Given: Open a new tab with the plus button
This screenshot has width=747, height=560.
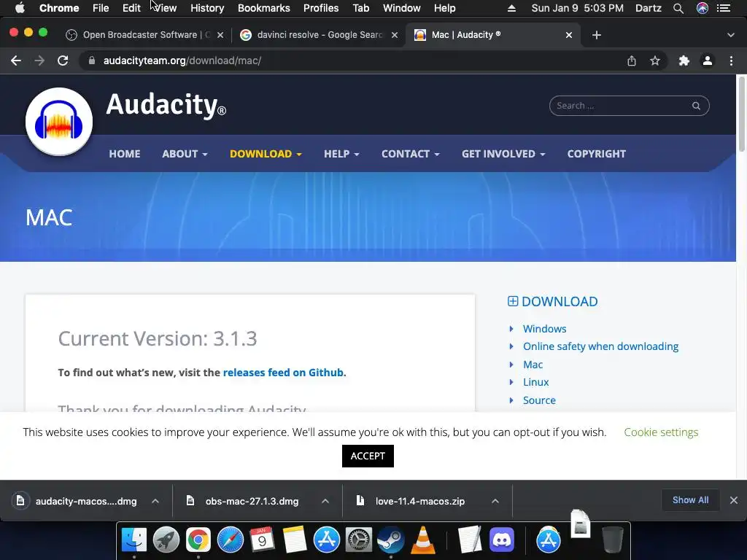Looking at the screenshot, I should tap(597, 35).
